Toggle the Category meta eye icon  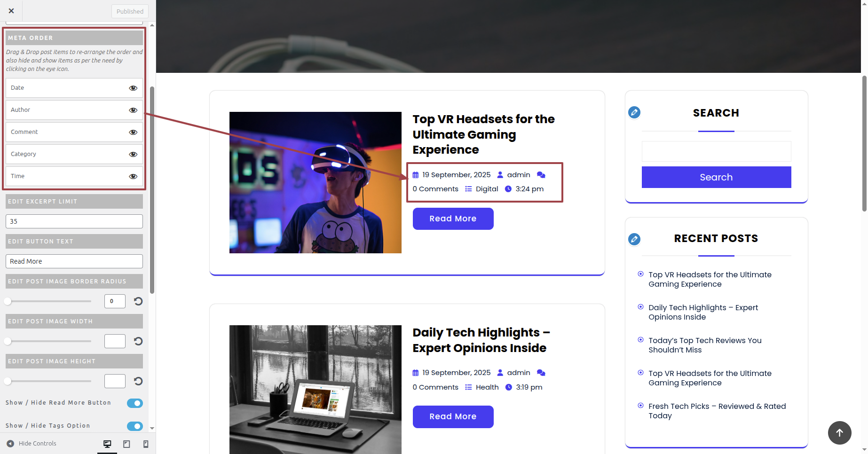point(133,154)
